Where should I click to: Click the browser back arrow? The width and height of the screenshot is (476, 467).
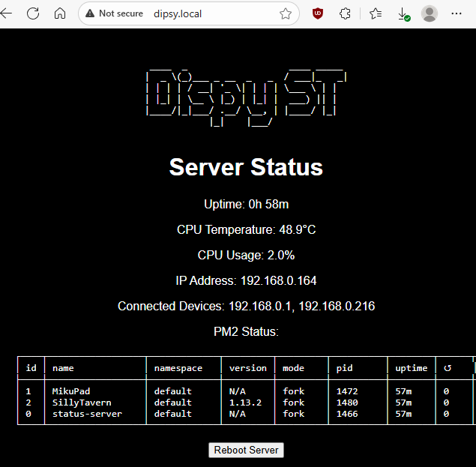6,13
